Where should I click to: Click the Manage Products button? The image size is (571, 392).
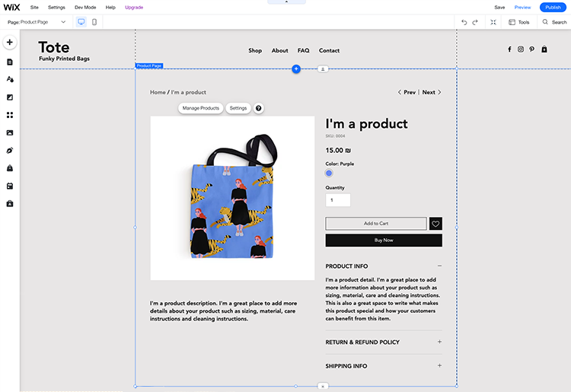point(201,108)
